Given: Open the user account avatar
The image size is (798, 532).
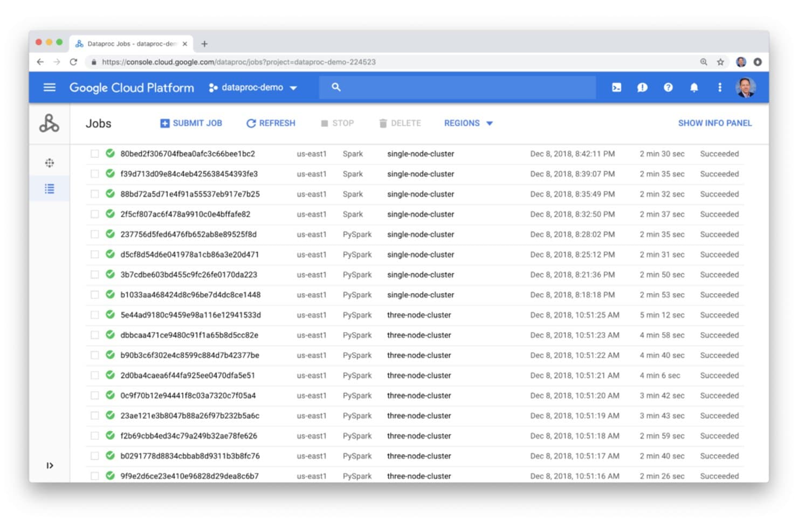Looking at the screenshot, I should coord(746,87).
